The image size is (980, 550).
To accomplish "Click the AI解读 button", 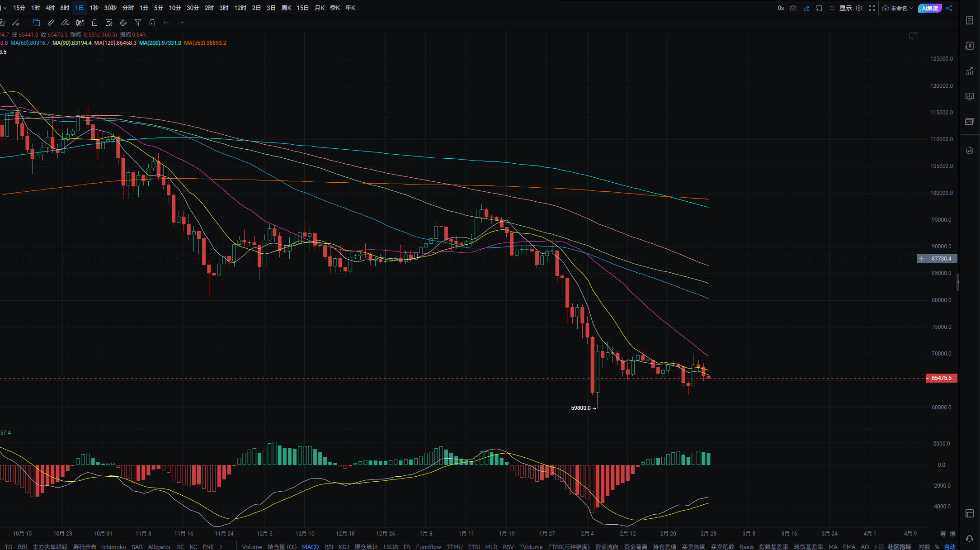I will [x=930, y=8].
